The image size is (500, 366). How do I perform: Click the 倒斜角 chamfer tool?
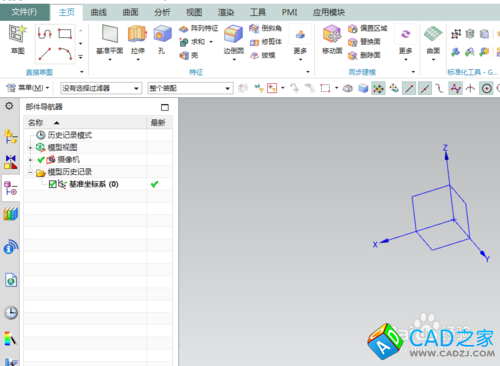pyautogui.click(x=266, y=28)
